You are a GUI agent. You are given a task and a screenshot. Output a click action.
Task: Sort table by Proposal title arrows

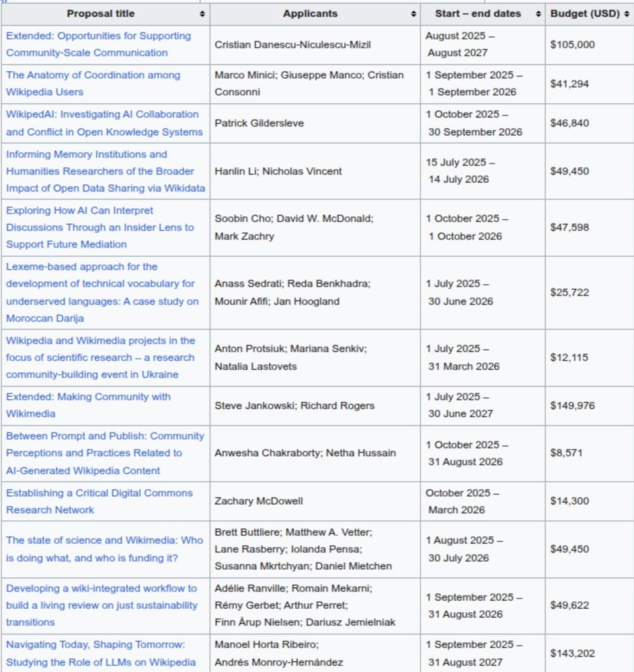point(202,14)
